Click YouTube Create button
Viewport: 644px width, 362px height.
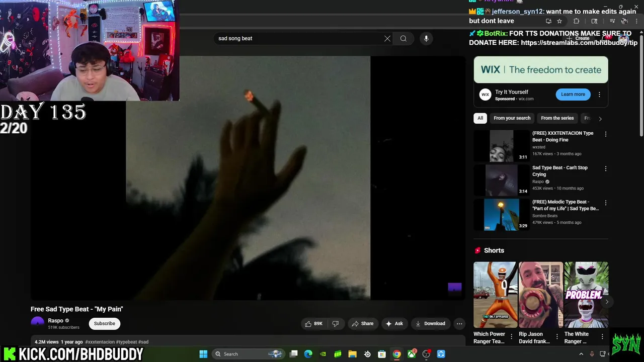[x=578, y=38]
